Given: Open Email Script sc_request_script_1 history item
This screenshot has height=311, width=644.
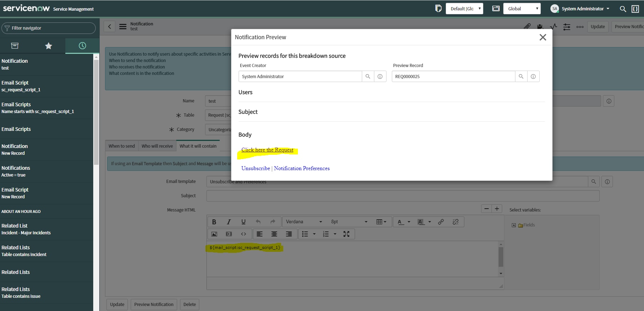Looking at the screenshot, I should click(x=46, y=86).
